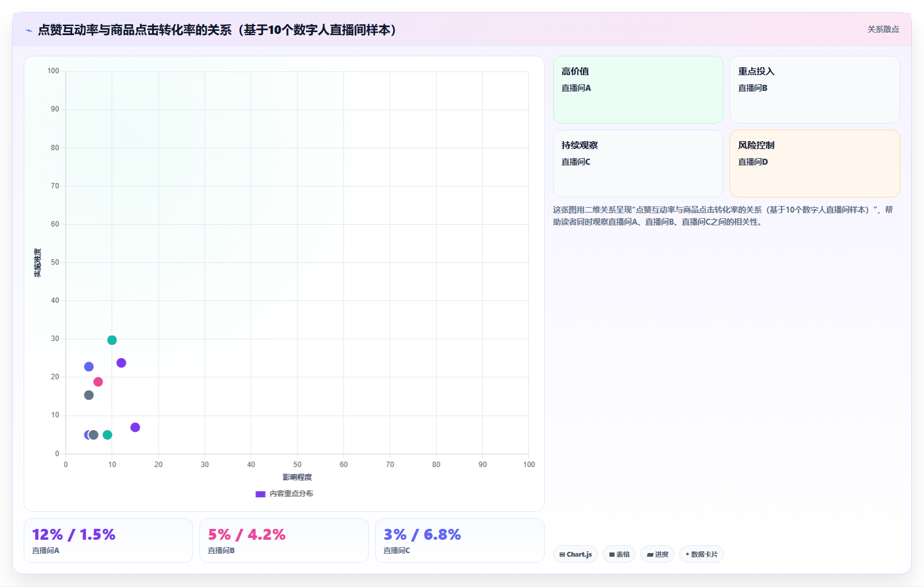Open the 持续观察 直播间C quadrant card
Screen dimensions: 924x587
[638, 164]
